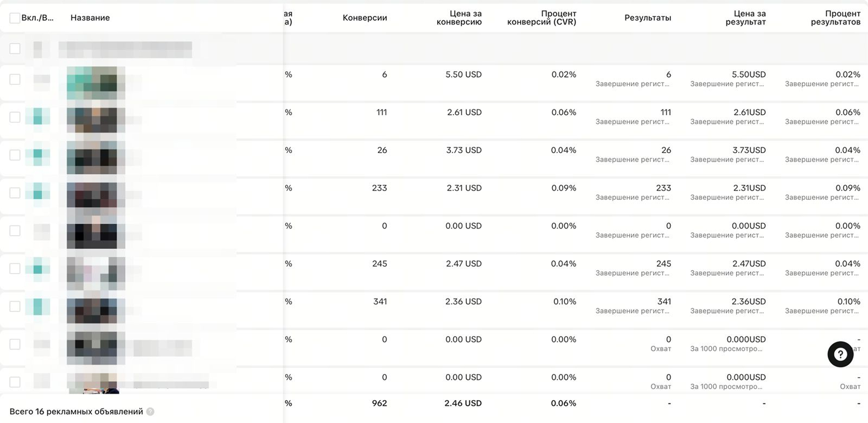868x423 pixels.
Task: Select all ads with header checkbox
Action: [x=15, y=18]
